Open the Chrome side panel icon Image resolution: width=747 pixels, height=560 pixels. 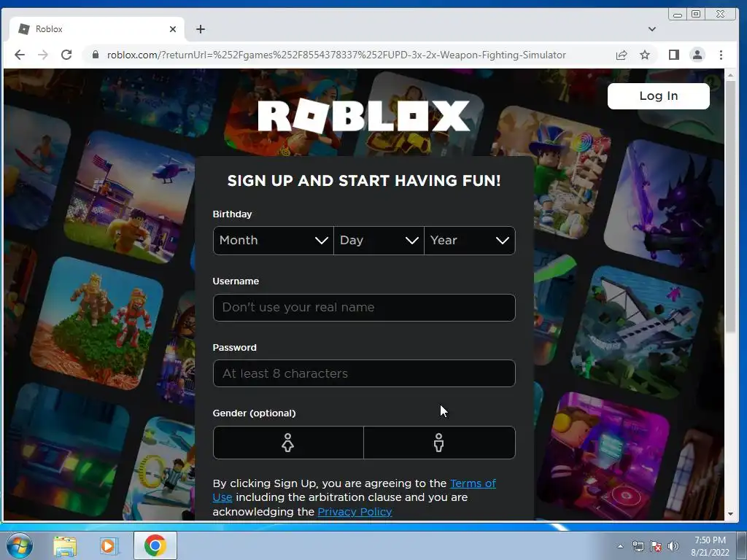click(x=673, y=55)
